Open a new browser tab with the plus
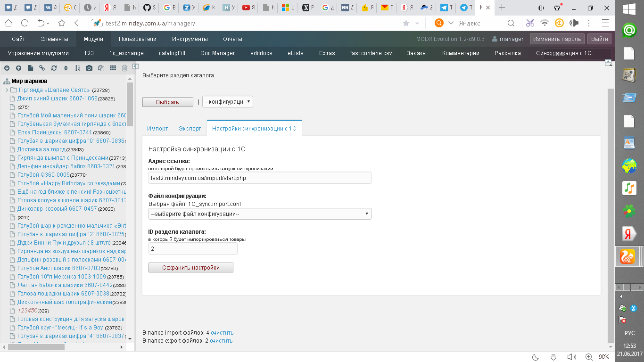 pyautogui.click(x=502, y=8)
